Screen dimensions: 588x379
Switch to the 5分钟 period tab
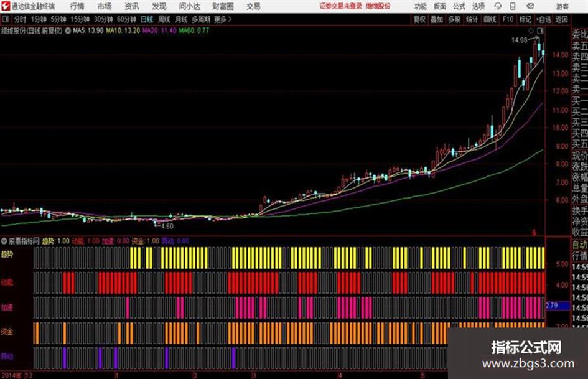[x=58, y=19]
